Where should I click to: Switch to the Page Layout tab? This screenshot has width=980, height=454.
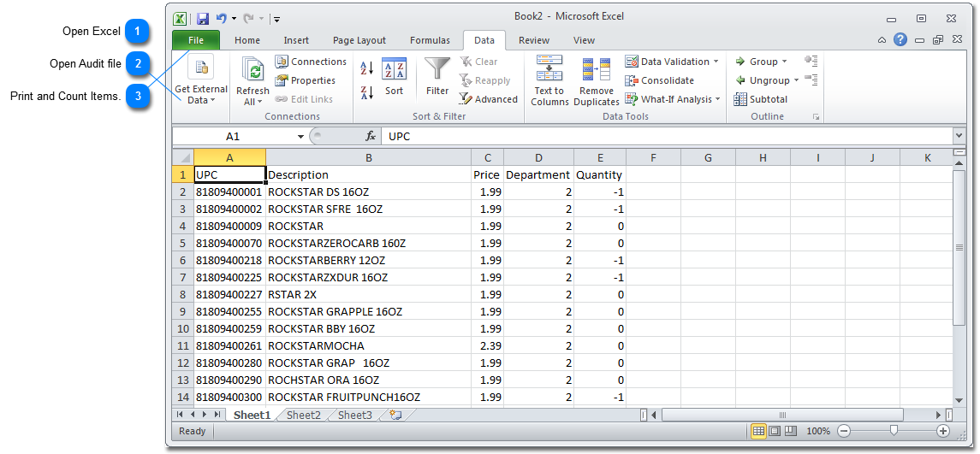coord(359,40)
